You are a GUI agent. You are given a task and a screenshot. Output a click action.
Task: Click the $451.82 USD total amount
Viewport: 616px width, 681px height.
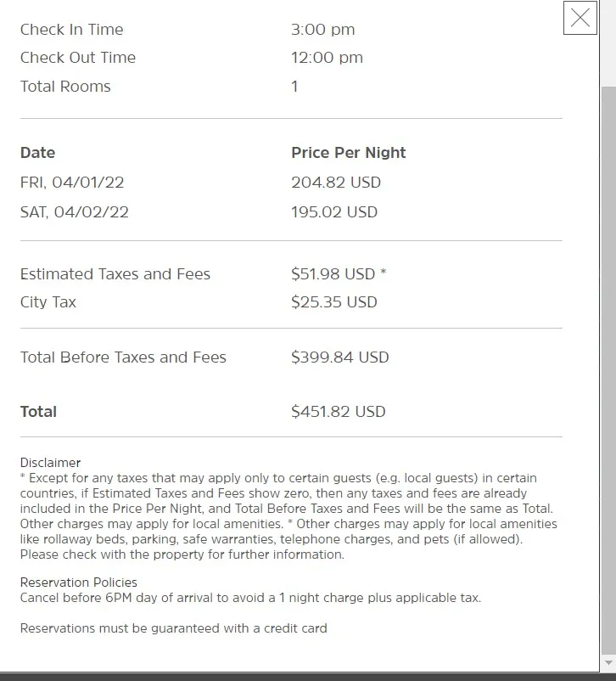coord(338,412)
